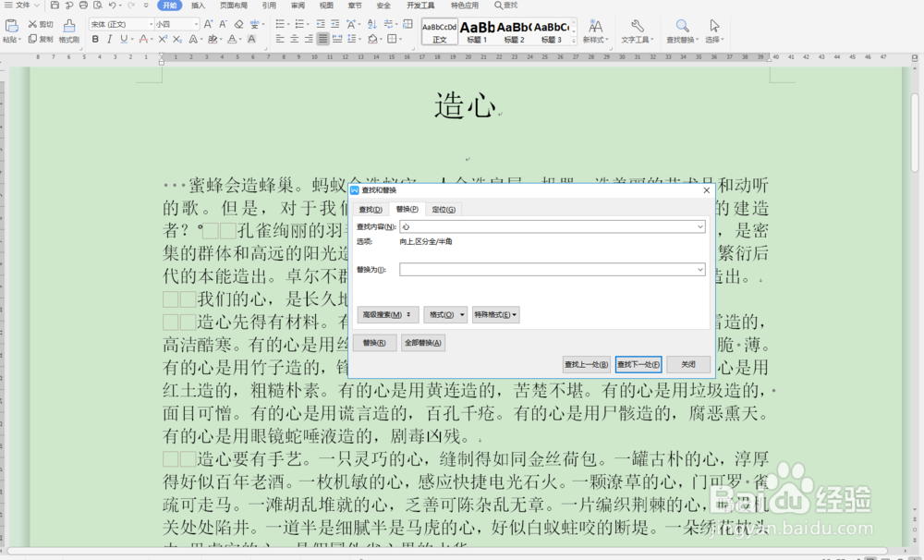Click the bulleted list icon

point(280,24)
